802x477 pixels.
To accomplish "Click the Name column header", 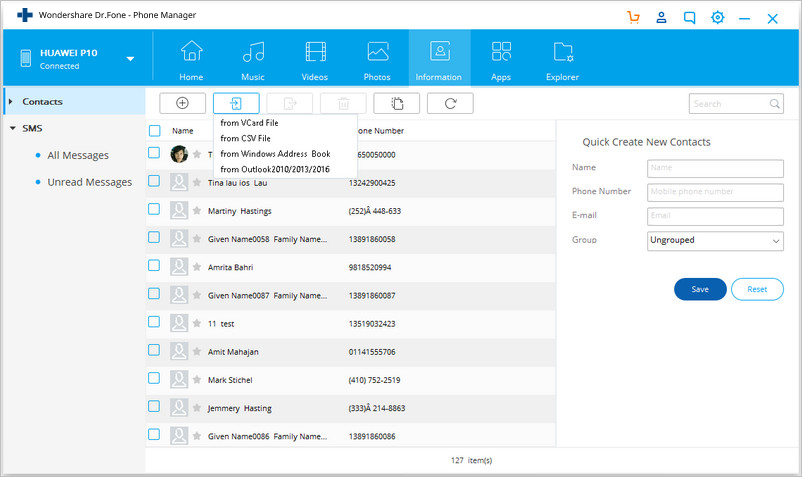I will point(183,131).
